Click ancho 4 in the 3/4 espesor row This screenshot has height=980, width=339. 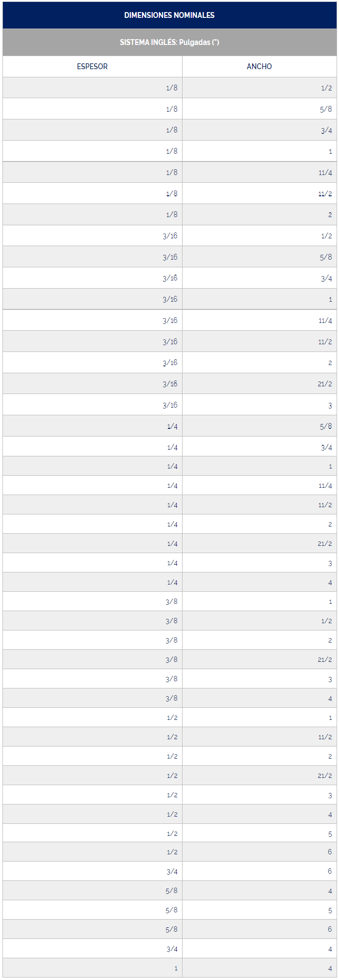(330, 949)
